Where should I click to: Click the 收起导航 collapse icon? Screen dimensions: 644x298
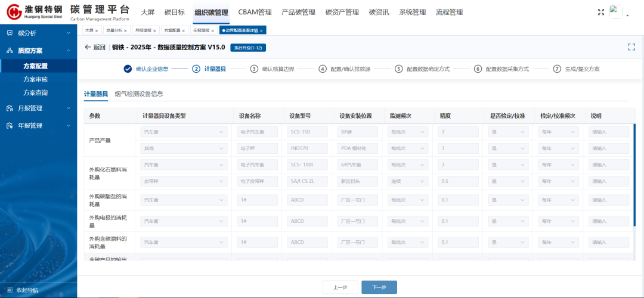(x=10, y=290)
